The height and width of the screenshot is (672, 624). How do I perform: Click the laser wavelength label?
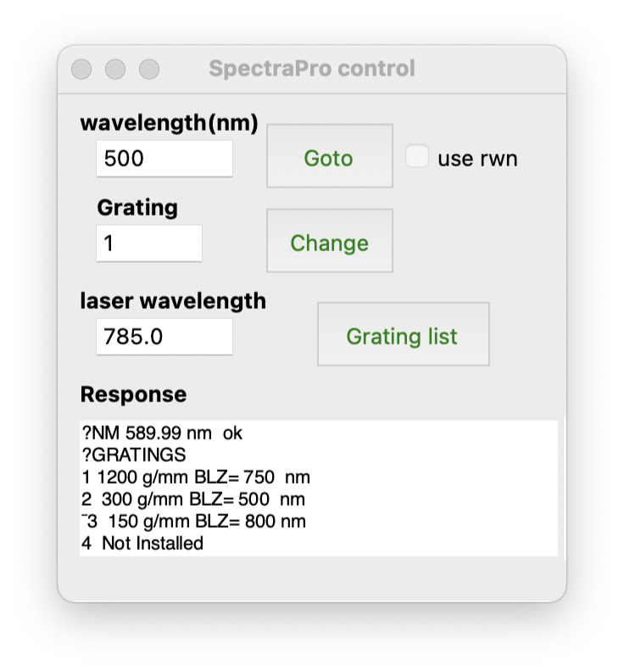click(x=173, y=301)
